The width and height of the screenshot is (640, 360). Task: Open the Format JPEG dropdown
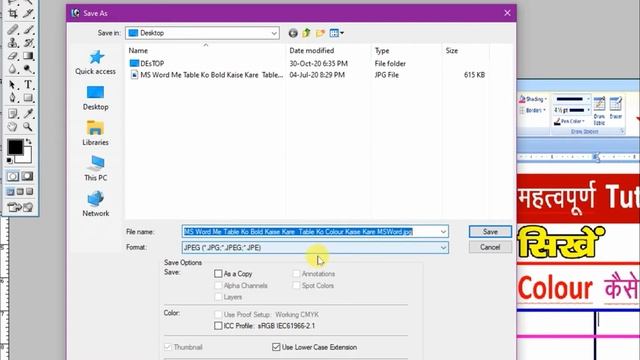pyautogui.click(x=315, y=247)
